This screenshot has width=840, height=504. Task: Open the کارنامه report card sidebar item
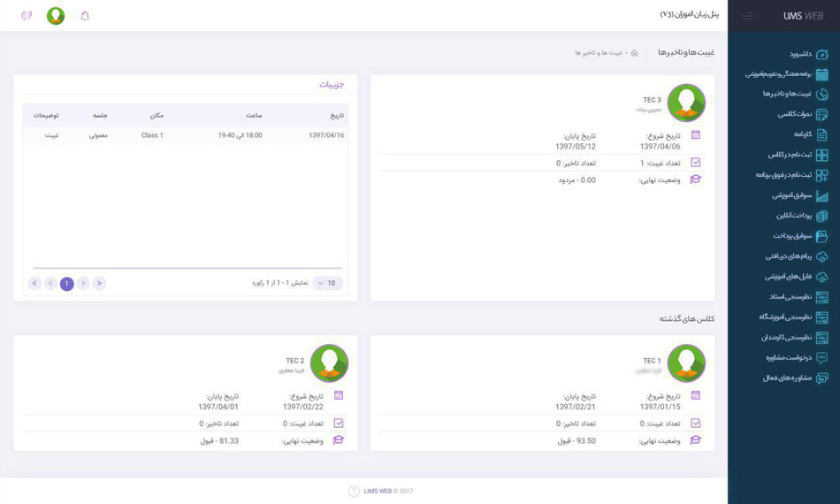(811, 134)
